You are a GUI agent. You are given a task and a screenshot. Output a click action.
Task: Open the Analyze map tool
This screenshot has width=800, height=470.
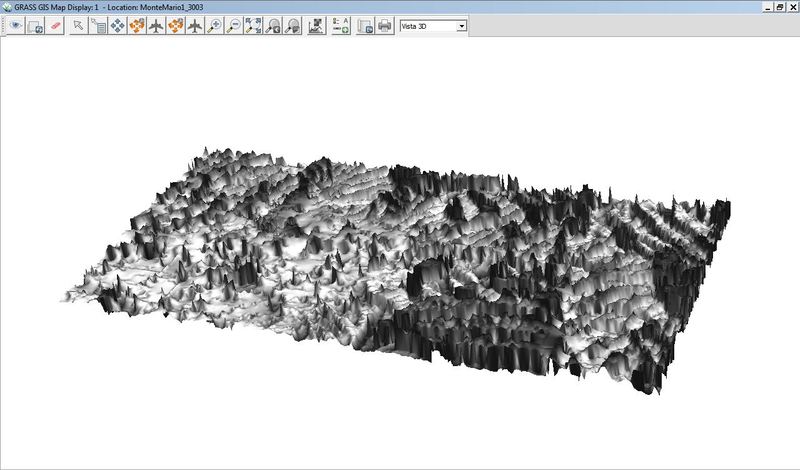316,26
